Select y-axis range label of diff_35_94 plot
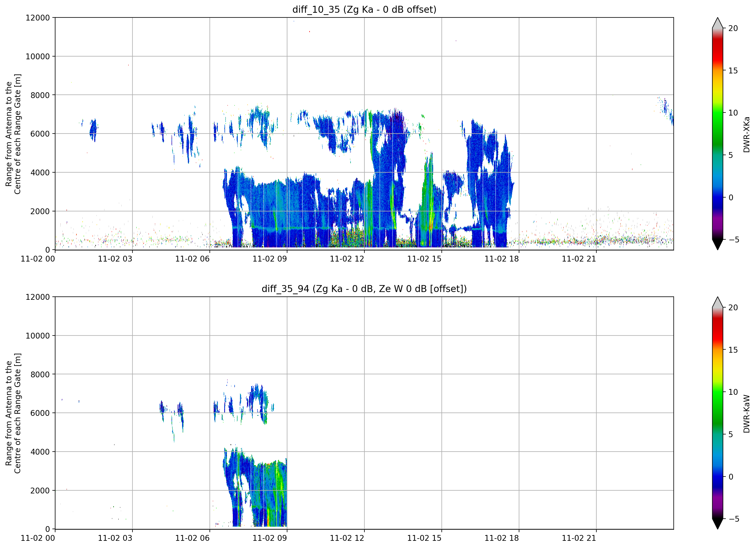The image size is (756, 548). 13,413
